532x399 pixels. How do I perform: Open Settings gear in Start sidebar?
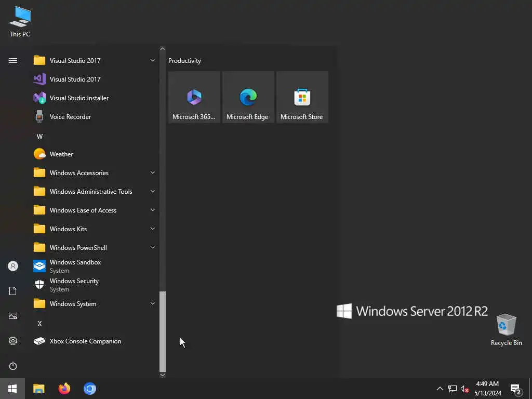pyautogui.click(x=13, y=341)
